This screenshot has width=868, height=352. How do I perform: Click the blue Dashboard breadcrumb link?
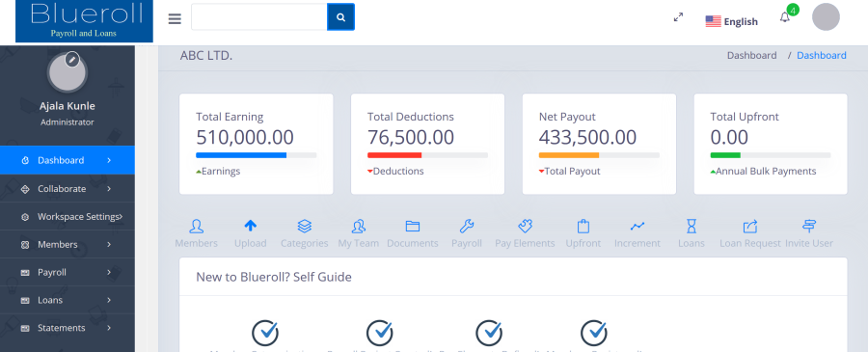pyautogui.click(x=822, y=55)
